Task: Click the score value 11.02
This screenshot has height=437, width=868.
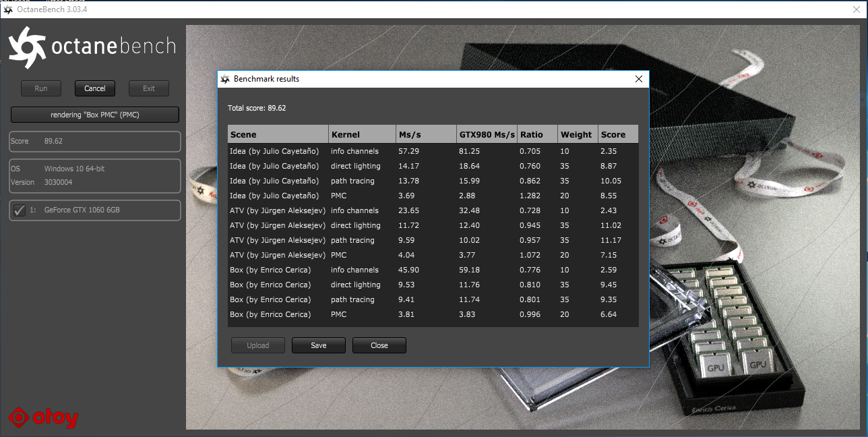Action: [x=611, y=225]
